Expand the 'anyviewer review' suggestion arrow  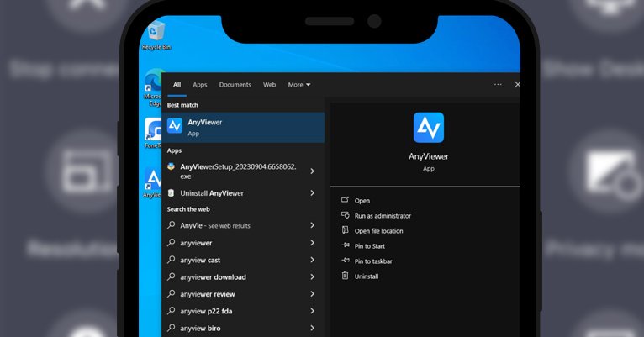pos(313,293)
